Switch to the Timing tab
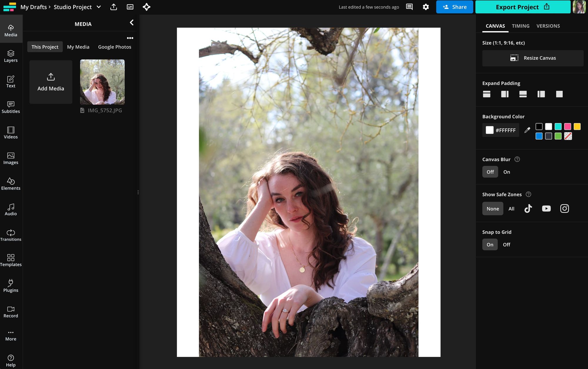This screenshot has height=369, width=588. pos(520,26)
